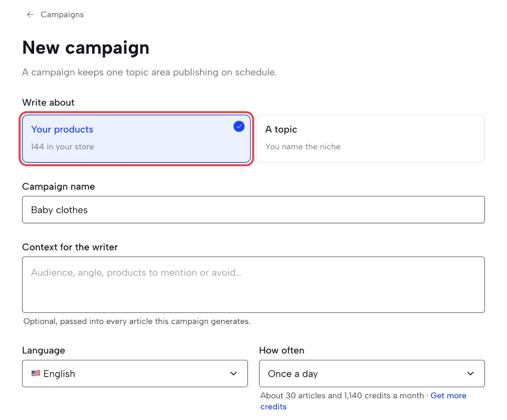Click the Context for the writer textarea
The width and height of the screenshot is (507, 420).
(x=253, y=284)
